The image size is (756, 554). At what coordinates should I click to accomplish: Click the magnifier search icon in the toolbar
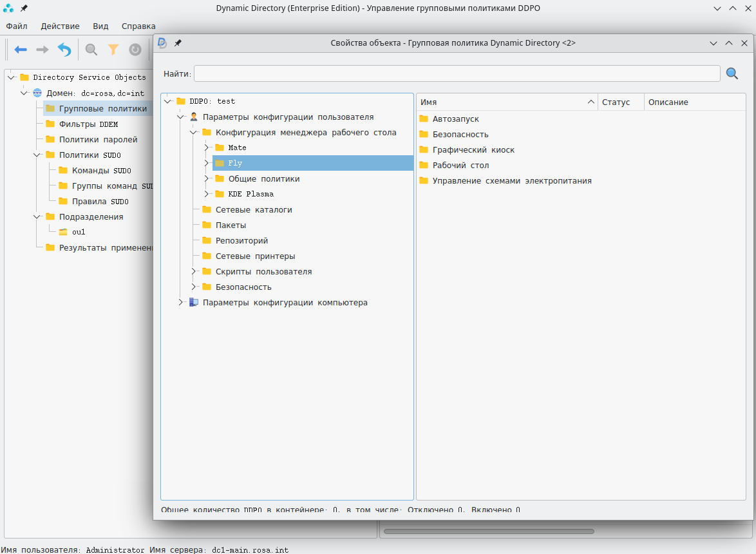pyautogui.click(x=91, y=50)
